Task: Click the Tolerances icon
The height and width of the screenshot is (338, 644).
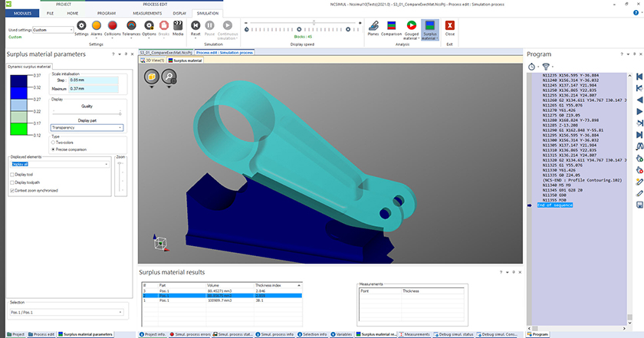Action: (x=131, y=27)
